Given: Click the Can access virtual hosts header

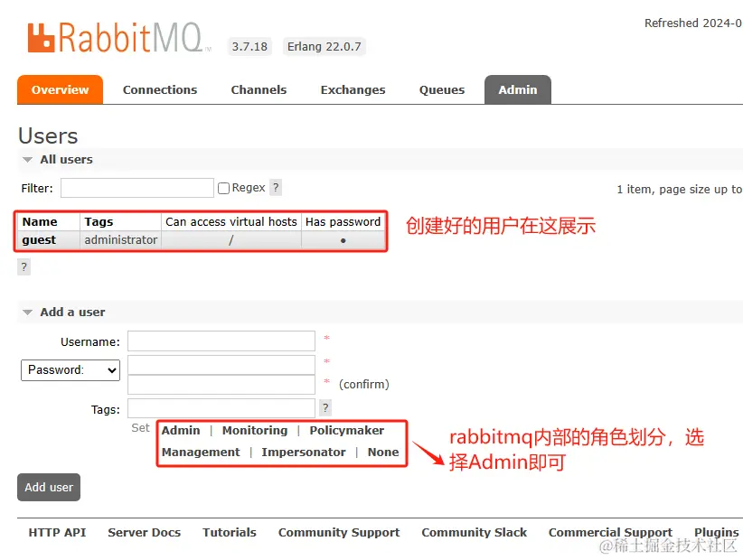Looking at the screenshot, I should 231,221.
